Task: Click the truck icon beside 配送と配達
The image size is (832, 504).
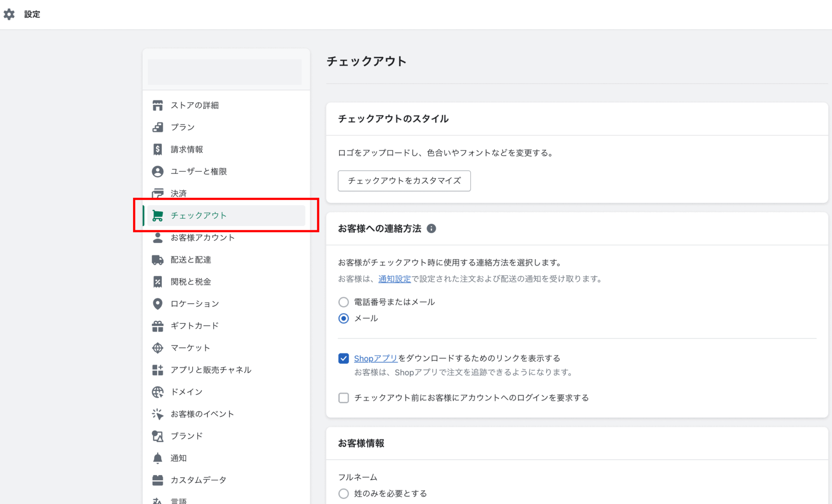Action: [x=158, y=260]
